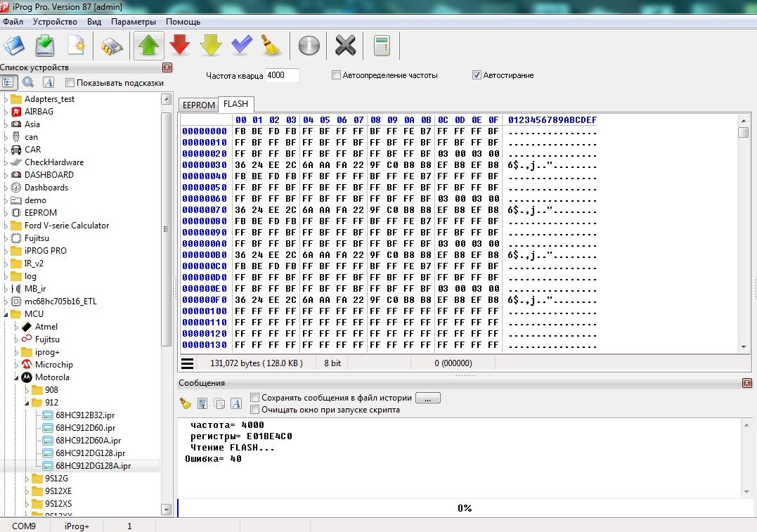757x532 pixels.
Task: Collapse the 912 folder
Action: pyautogui.click(x=27, y=403)
